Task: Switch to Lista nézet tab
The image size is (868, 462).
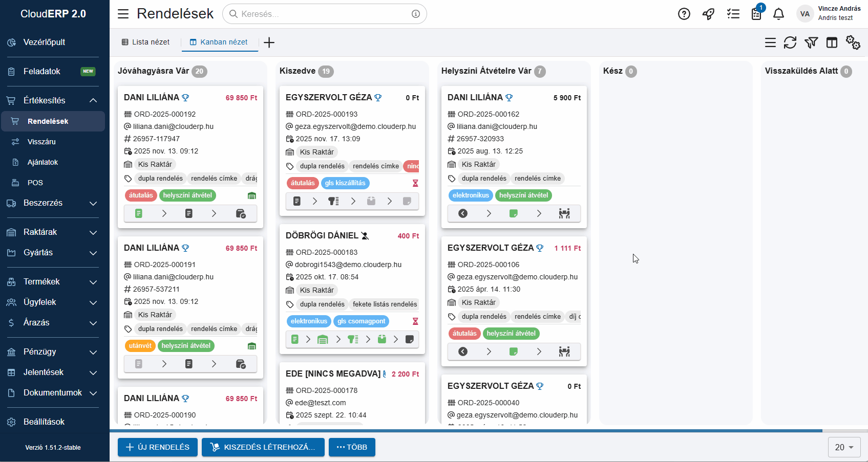Action: (x=145, y=41)
